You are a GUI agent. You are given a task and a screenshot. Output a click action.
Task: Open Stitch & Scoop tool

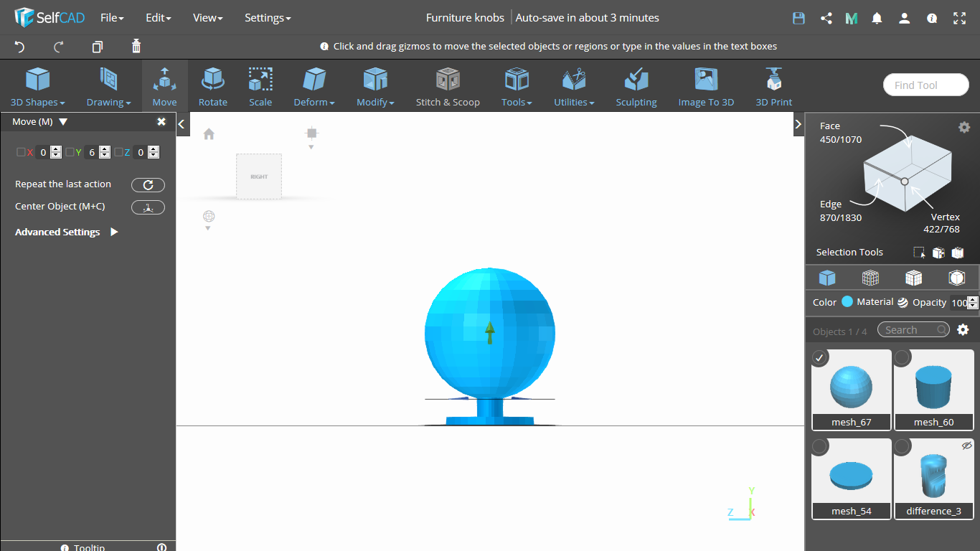(x=448, y=86)
